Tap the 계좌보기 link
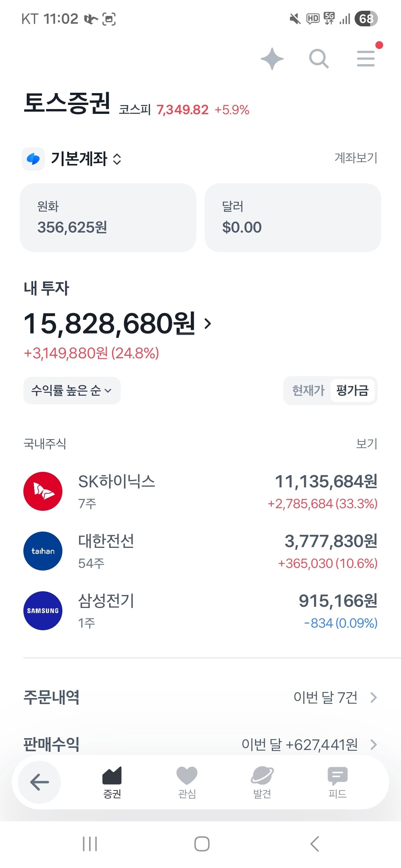The height and width of the screenshot is (868, 401). pyautogui.click(x=356, y=158)
